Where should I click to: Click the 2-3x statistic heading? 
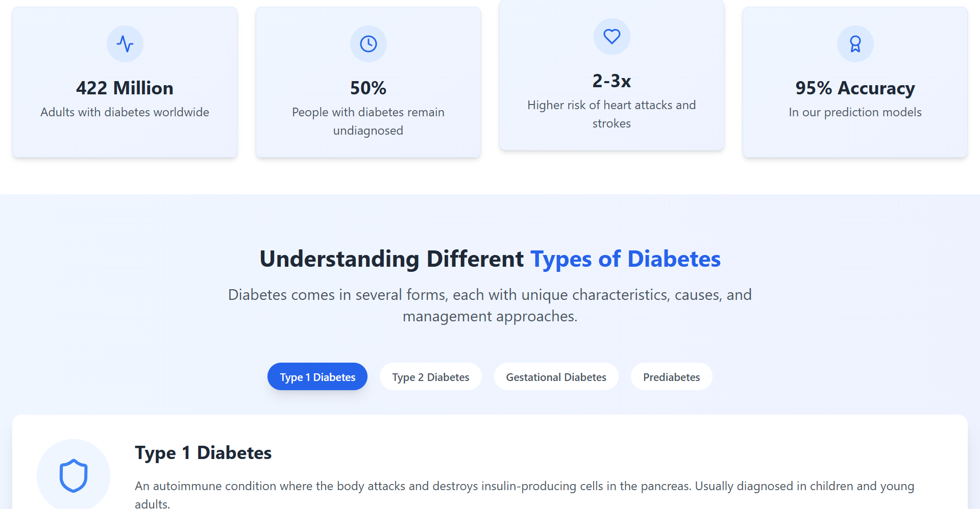click(x=612, y=81)
